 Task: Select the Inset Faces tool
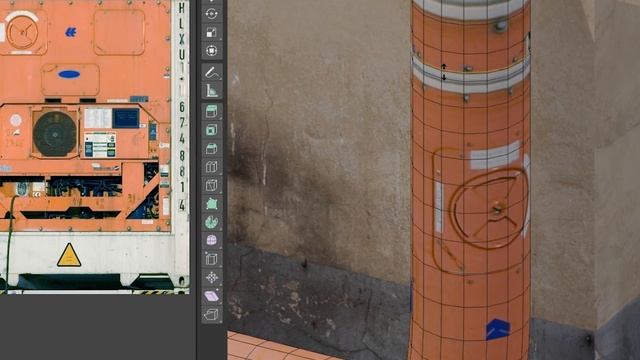pyautogui.click(x=211, y=130)
